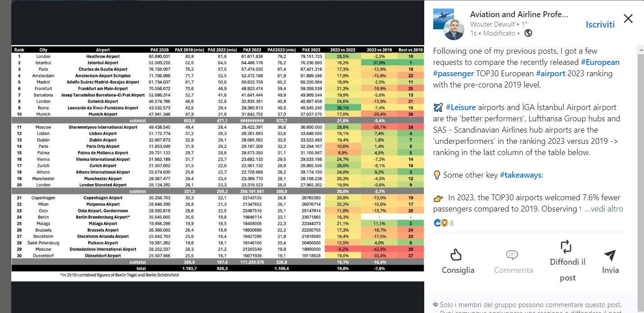The width and height of the screenshot is (644, 313).
Task: Click the -42,0% cell for Domodedovo
Action: point(379,249)
